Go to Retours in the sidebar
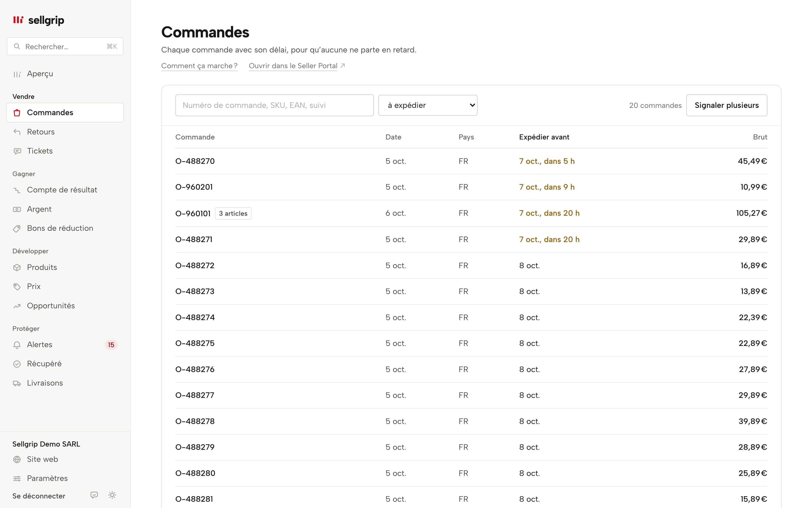Image resolution: width=812 pixels, height=508 pixels. point(65,132)
